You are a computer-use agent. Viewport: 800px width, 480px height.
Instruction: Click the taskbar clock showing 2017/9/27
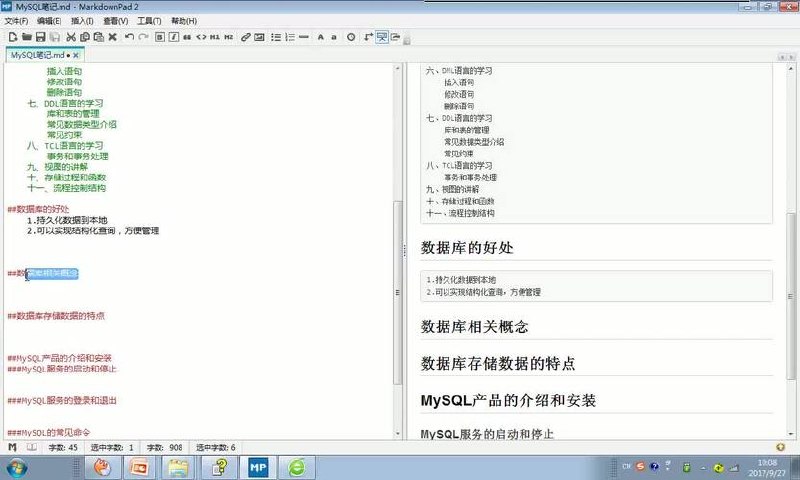pyautogui.click(x=767, y=468)
